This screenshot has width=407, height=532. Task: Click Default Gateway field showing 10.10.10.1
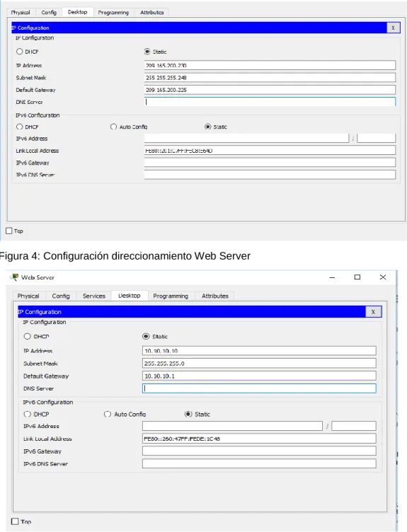(259, 376)
